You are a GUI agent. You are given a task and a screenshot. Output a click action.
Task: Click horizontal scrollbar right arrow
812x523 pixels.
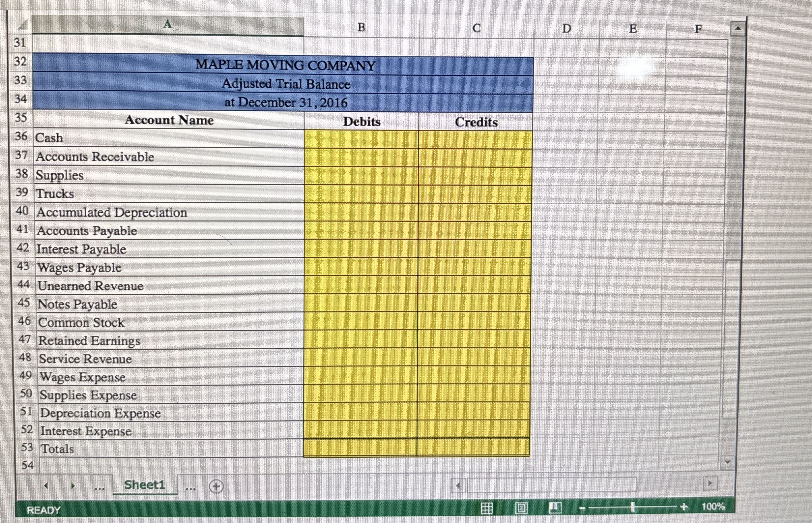point(710,483)
